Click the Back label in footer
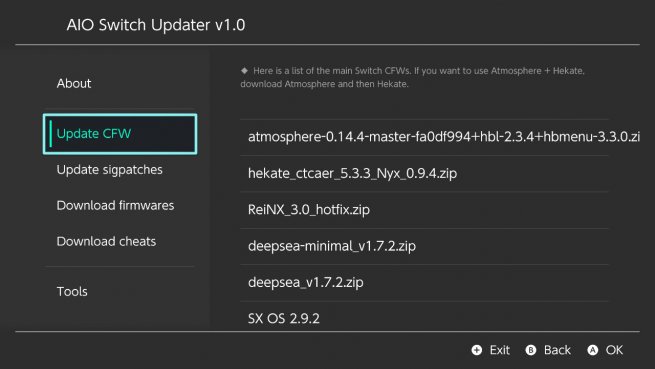Screen dimensions: 655x369 [557, 350]
